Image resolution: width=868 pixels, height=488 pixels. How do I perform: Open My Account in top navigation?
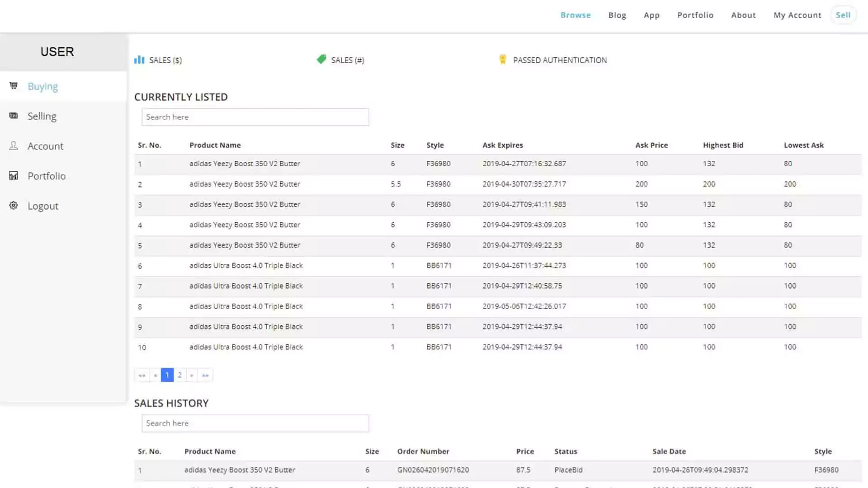click(x=797, y=15)
